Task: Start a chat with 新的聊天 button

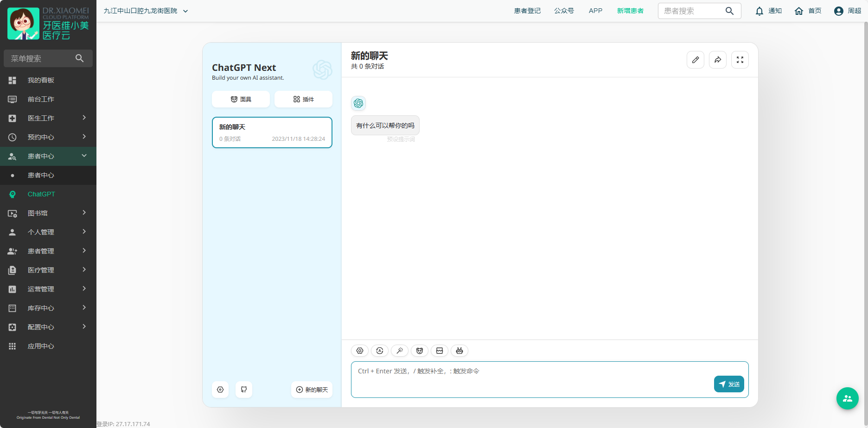Action: point(312,390)
